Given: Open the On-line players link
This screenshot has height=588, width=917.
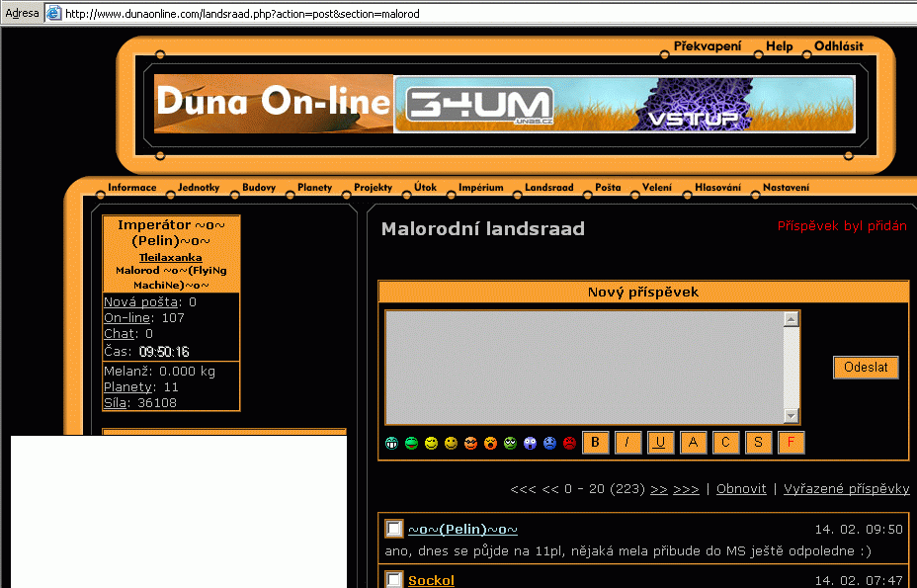Looking at the screenshot, I should coord(126,317).
